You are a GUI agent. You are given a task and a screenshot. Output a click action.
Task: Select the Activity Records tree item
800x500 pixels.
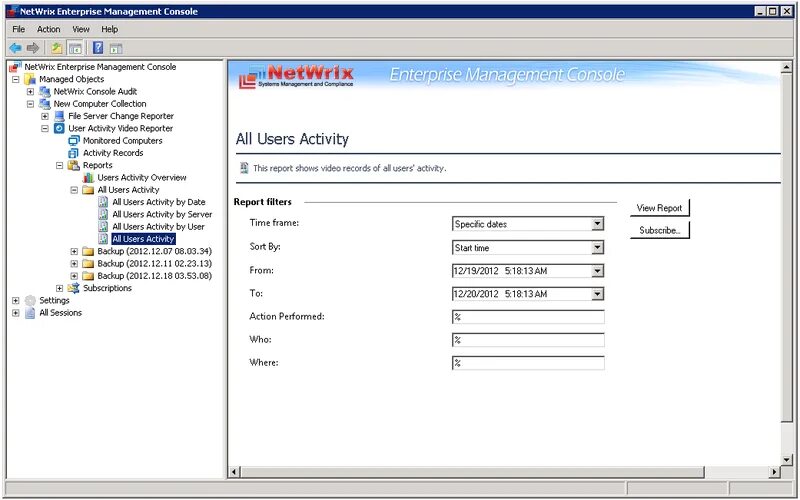[x=113, y=153]
